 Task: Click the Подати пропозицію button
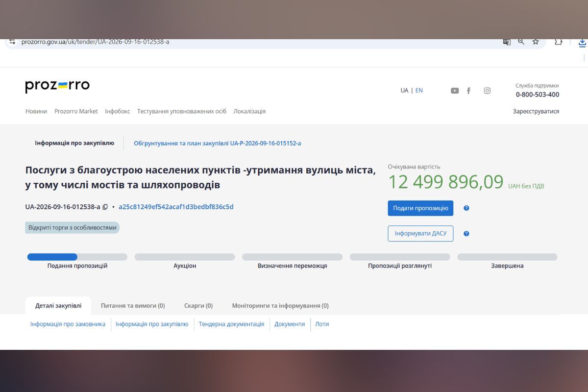point(420,208)
